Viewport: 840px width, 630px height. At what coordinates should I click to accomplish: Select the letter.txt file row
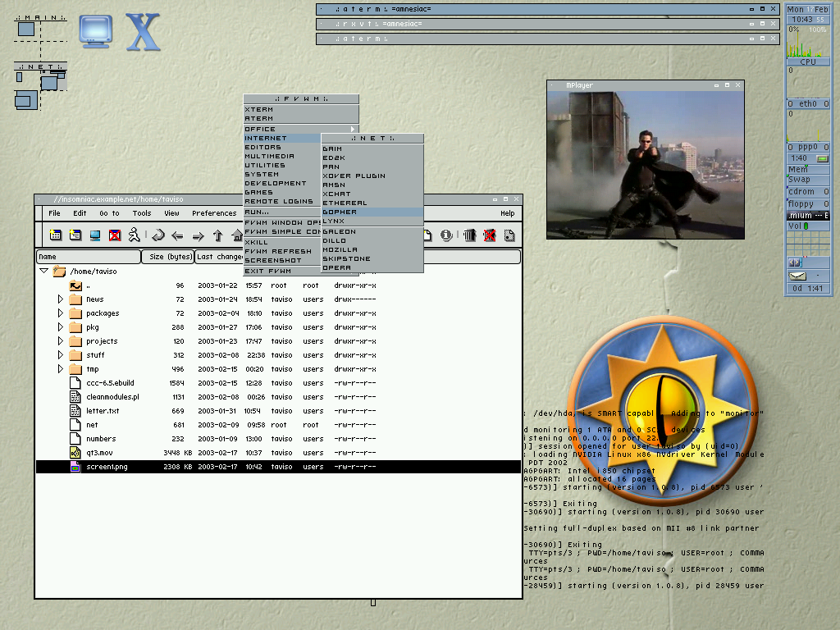(103, 411)
